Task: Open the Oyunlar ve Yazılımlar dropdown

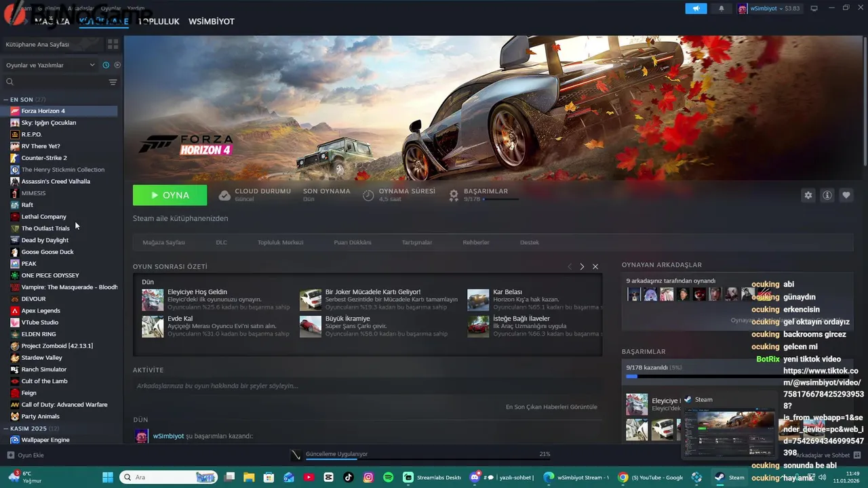Action: click(x=51, y=65)
